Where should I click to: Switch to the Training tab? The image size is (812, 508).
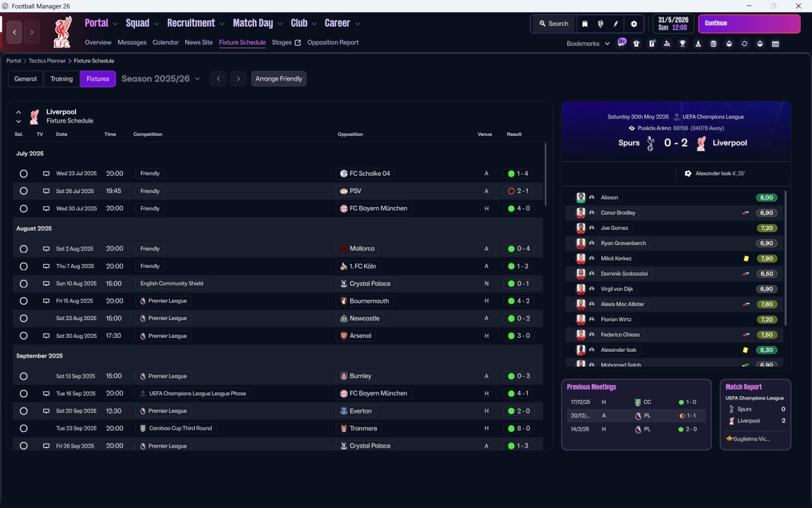(x=62, y=79)
